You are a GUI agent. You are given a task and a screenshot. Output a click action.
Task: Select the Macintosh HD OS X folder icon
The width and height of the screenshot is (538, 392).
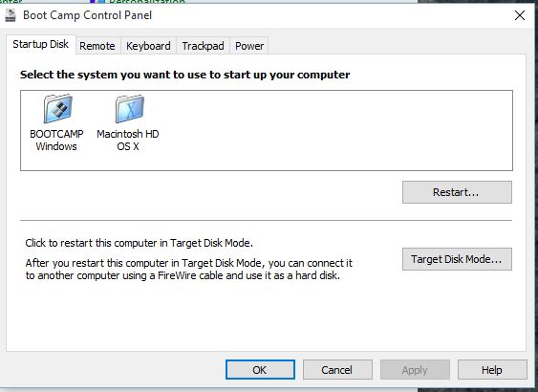coord(129,108)
